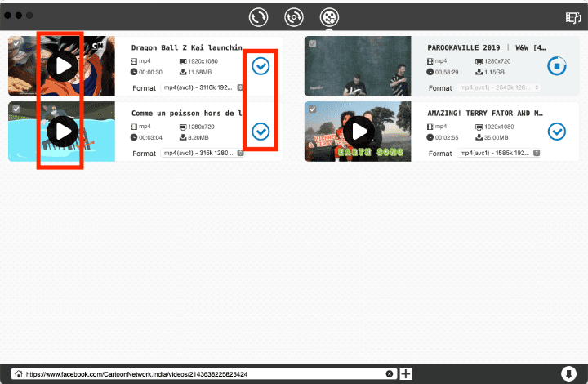Open the PAROOKAVILLE 2019 video thumbnail
The width and height of the screenshot is (588, 384).
tap(358, 66)
